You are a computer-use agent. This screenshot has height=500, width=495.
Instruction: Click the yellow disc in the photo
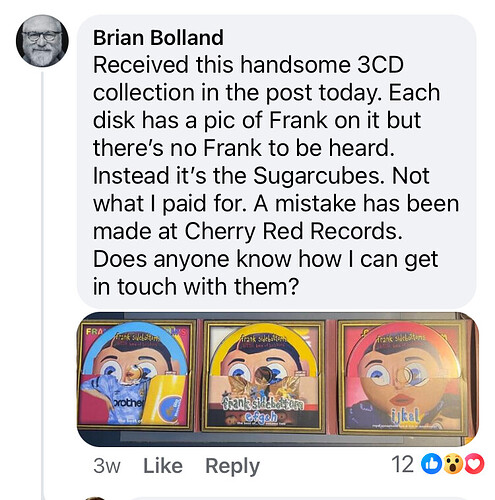tap(264, 350)
